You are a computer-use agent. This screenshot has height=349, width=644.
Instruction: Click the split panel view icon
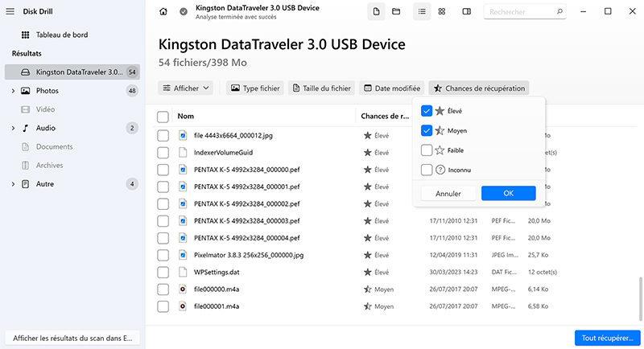pyautogui.click(x=464, y=12)
